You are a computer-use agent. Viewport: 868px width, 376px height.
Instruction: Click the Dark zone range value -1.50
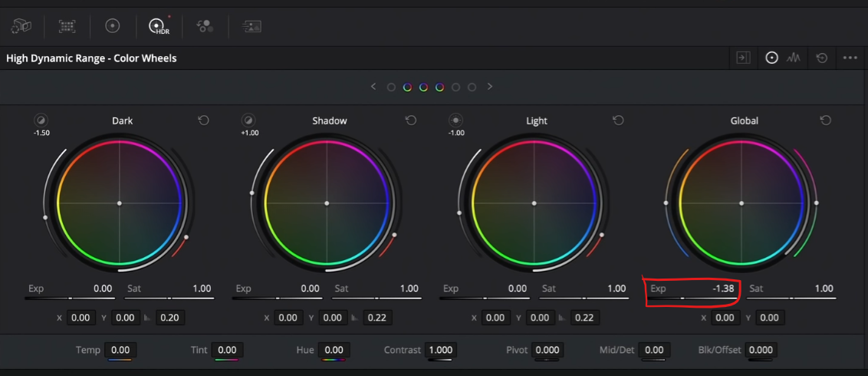[41, 133]
